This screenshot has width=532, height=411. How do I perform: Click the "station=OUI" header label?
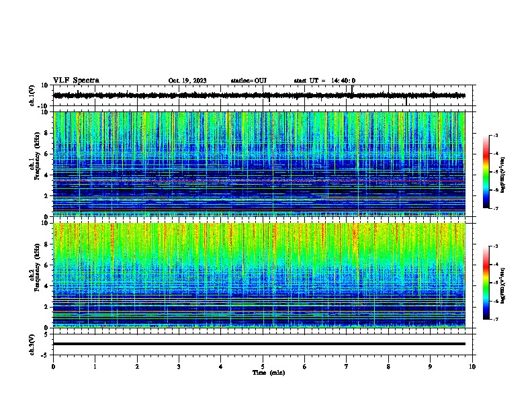pos(249,81)
